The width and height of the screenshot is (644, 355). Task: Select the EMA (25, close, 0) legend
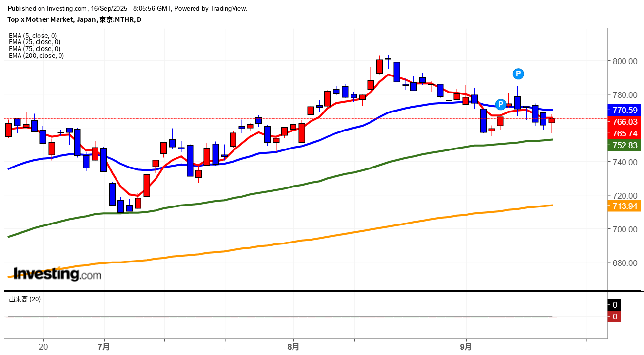point(35,42)
